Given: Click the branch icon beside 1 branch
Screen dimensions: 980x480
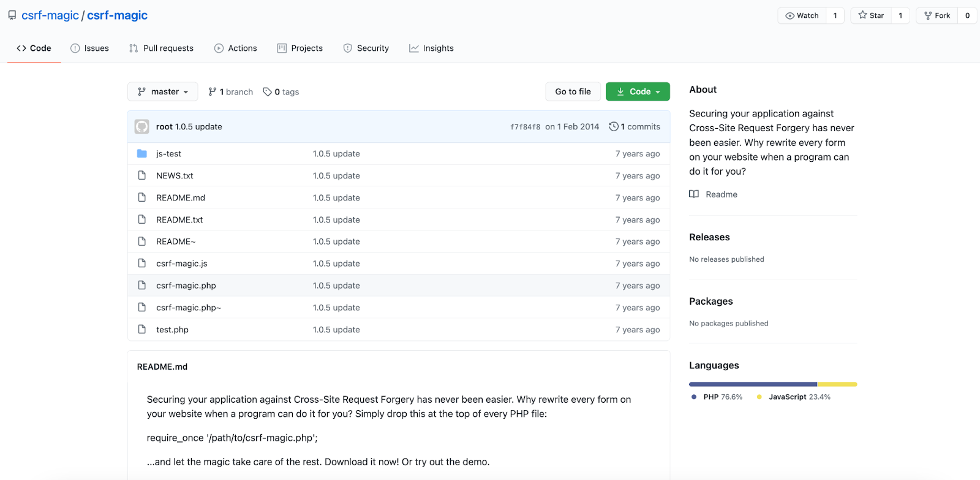Looking at the screenshot, I should click(213, 92).
